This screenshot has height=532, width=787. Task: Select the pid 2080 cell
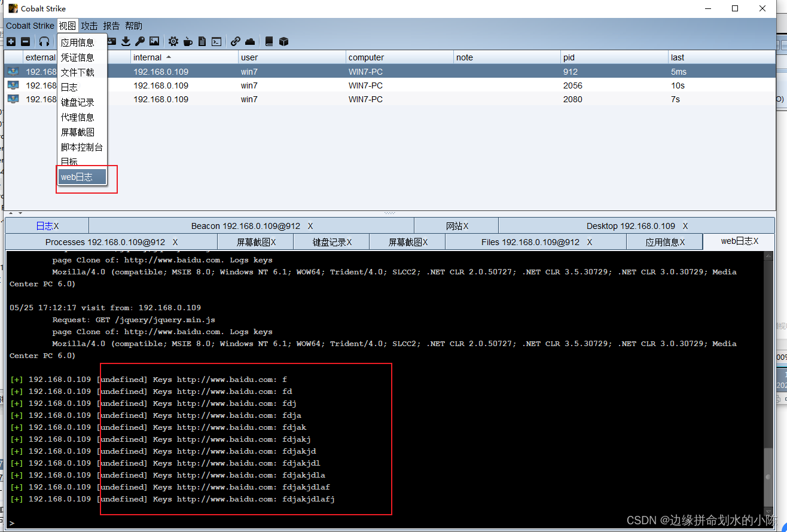(x=615, y=99)
